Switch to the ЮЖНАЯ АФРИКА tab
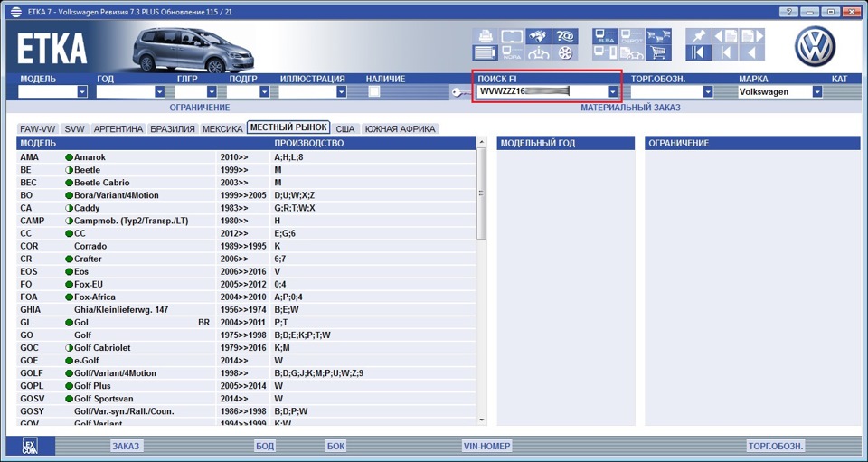The image size is (868, 462). (x=400, y=129)
